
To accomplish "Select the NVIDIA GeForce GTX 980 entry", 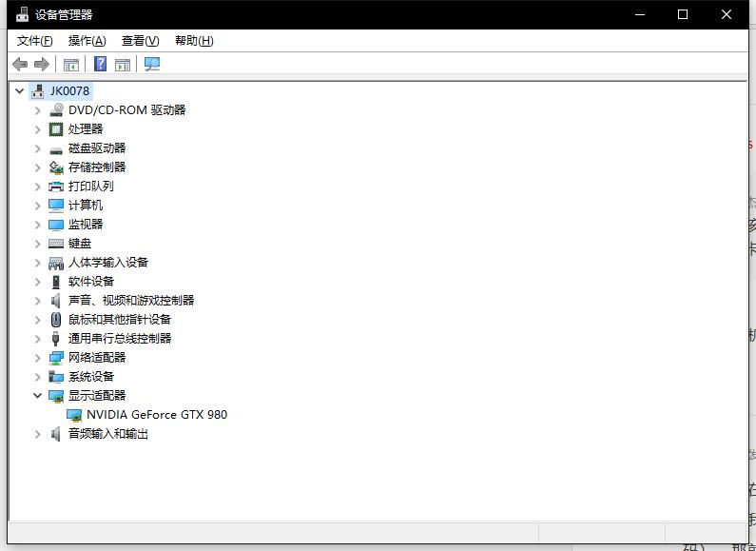I will point(157,415).
